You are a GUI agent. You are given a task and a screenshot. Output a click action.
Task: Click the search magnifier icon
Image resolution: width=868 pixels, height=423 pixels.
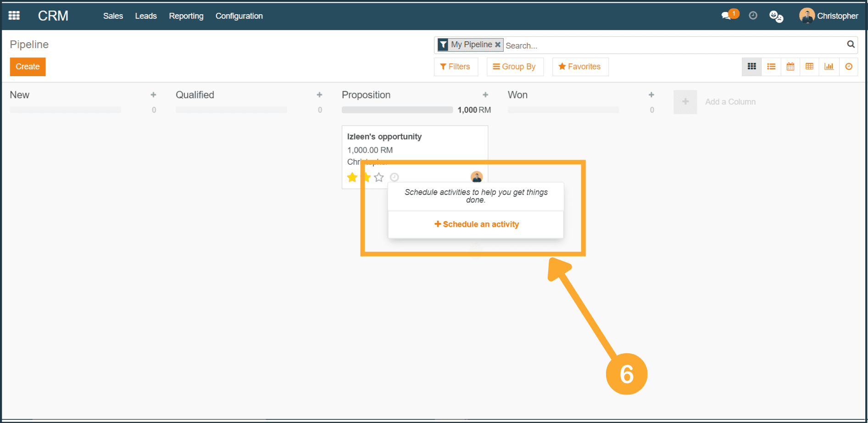pyautogui.click(x=851, y=45)
